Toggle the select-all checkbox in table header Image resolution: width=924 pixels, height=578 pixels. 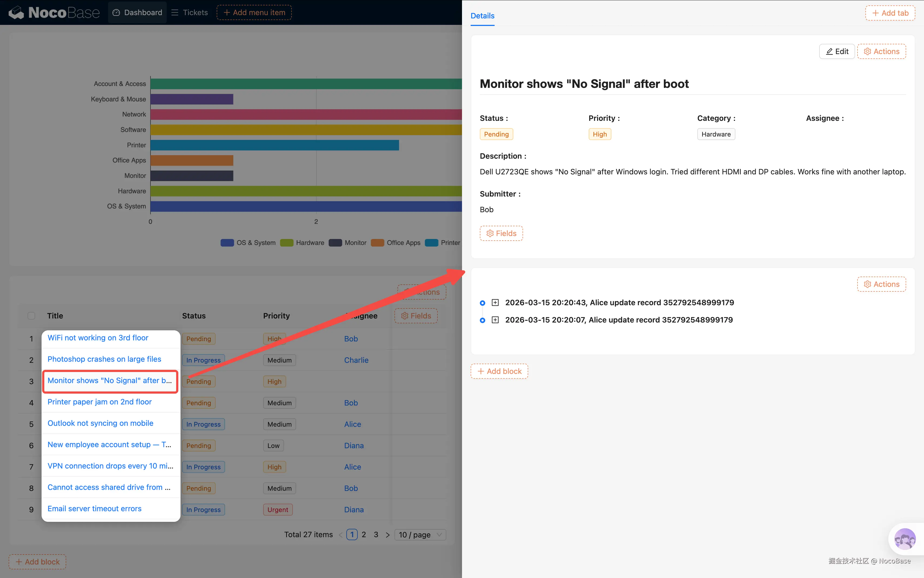coord(31,316)
